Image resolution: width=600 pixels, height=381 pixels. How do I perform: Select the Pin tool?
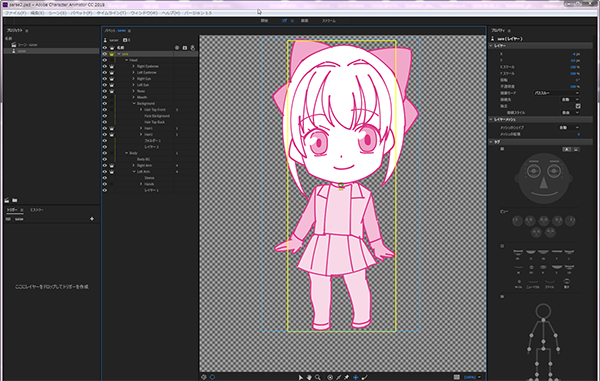[x=347, y=377]
